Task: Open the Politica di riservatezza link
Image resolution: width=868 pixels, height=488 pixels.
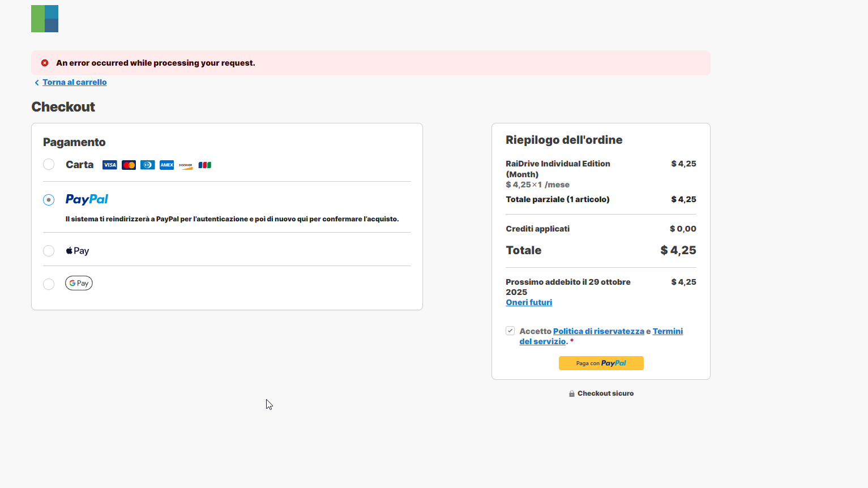Action: [x=598, y=331]
